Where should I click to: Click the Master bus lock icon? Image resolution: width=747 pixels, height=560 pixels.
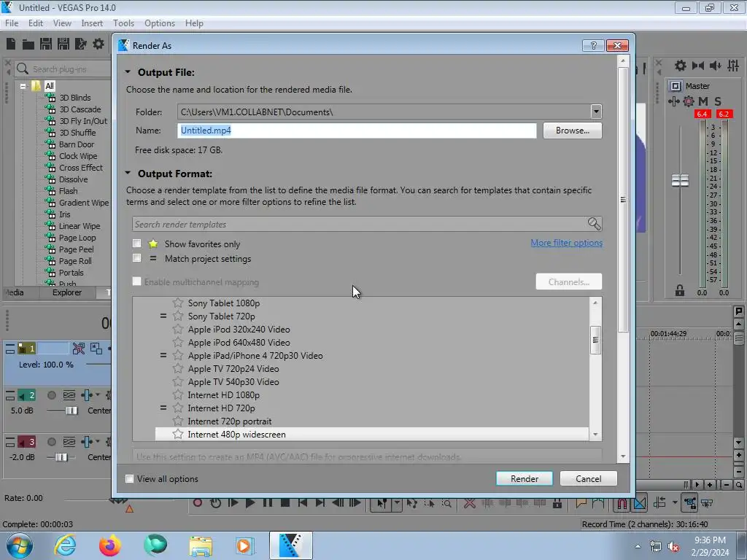680,290
